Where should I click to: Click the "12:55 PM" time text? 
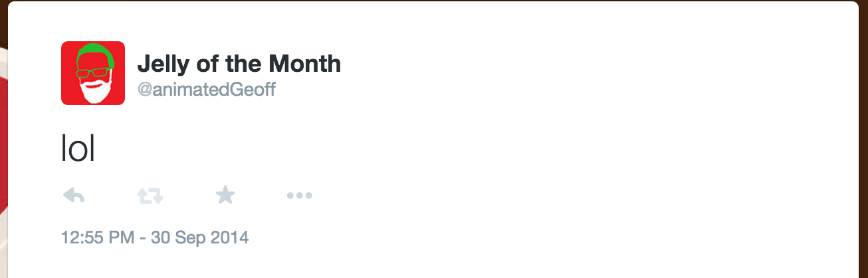(98, 237)
